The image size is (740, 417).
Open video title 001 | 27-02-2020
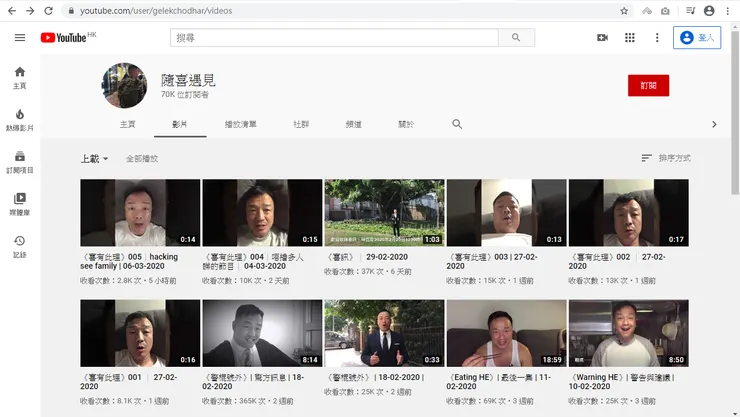(x=128, y=382)
